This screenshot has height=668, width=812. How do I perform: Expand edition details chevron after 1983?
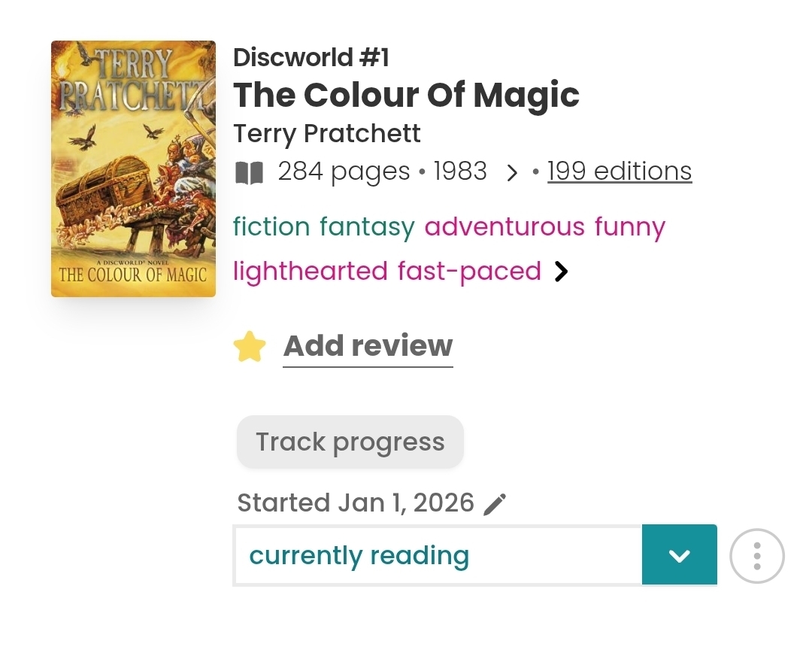[x=512, y=173]
